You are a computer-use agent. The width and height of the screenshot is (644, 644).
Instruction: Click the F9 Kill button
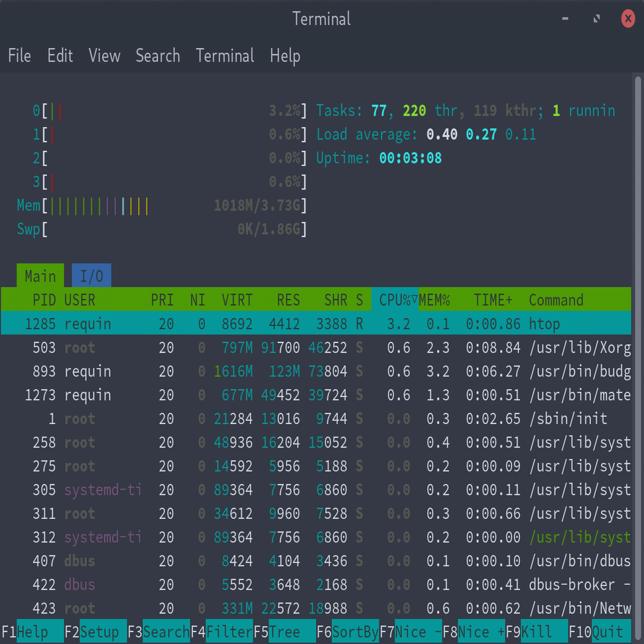tap(537, 631)
